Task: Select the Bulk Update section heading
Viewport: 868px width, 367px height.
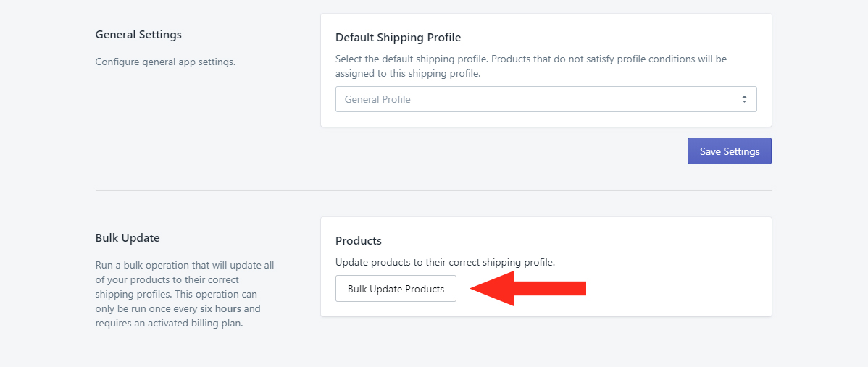Action: pos(128,238)
